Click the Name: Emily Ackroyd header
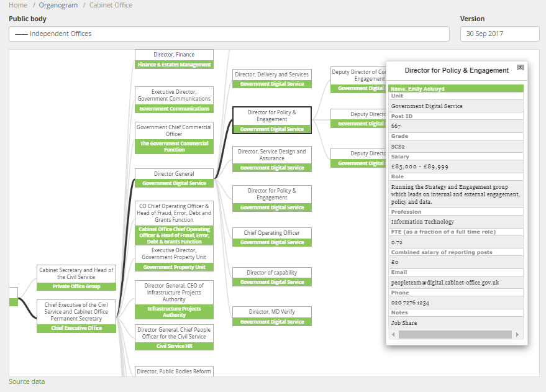The image size is (546, 392). [456, 88]
